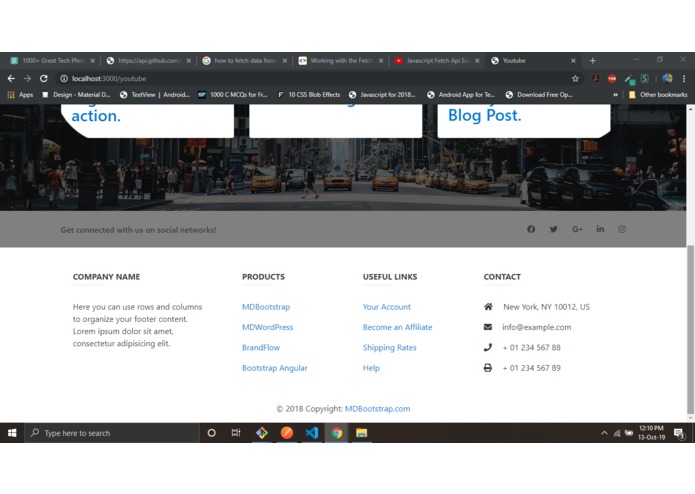Viewport: 695px width, 494px height.
Task: Click the home icon beside New York address
Action: tap(488, 307)
